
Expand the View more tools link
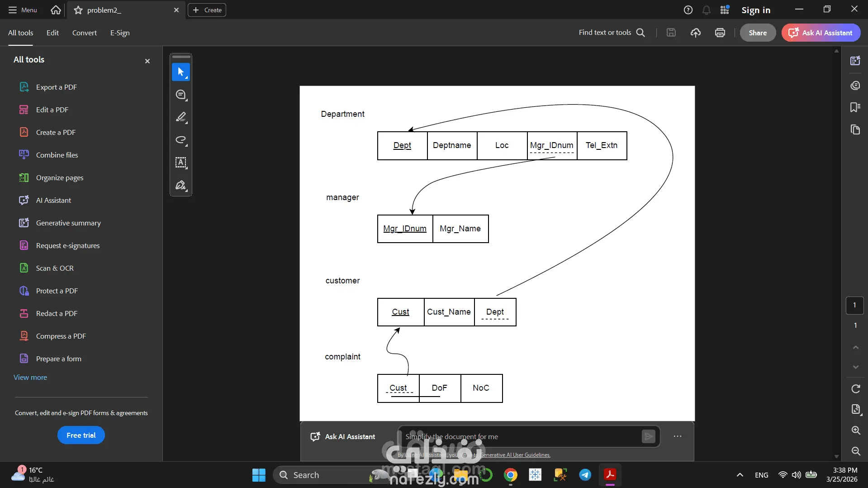click(x=30, y=377)
